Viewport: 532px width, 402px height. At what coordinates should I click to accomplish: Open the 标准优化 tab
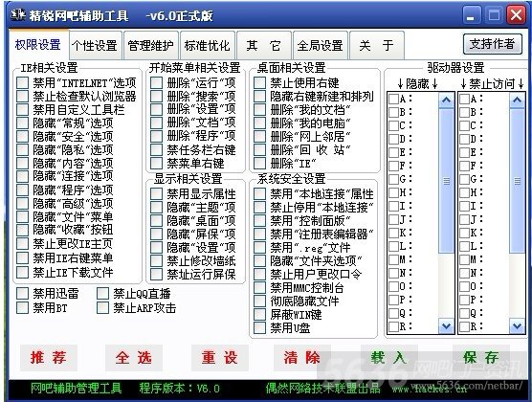(208, 45)
